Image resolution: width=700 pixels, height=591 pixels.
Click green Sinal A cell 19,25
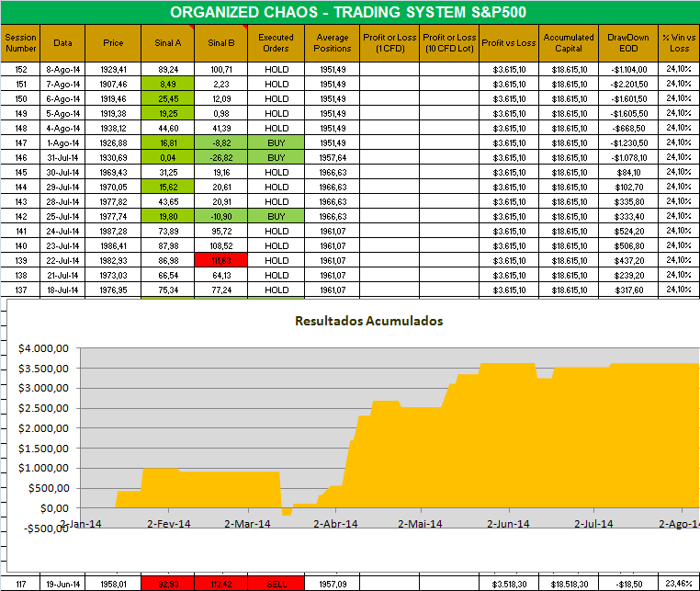coord(168,113)
